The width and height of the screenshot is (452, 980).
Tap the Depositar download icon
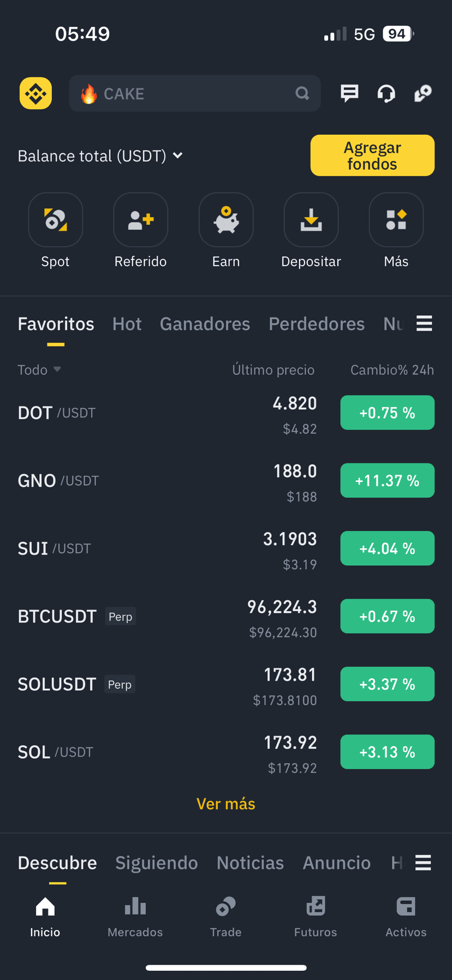311,220
